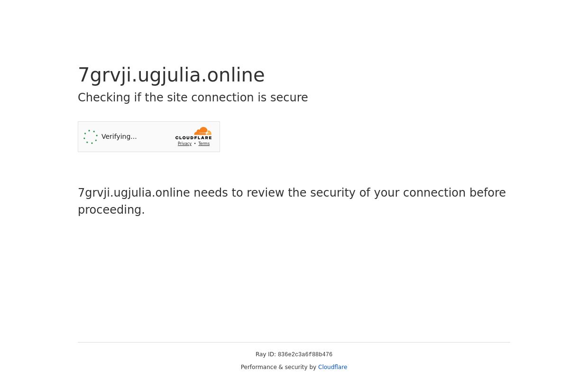
Task: Click the 'needs to review the security' paragraph
Action: tap(292, 201)
